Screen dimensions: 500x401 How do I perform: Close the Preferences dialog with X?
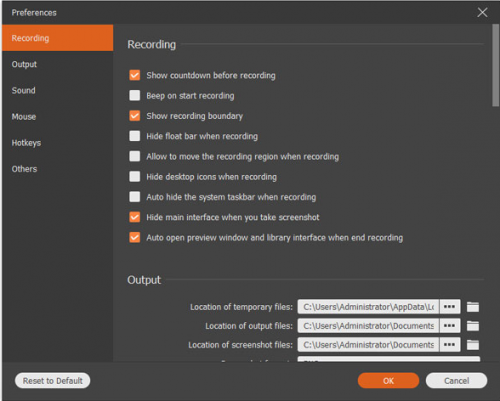(x=482, y=13)
